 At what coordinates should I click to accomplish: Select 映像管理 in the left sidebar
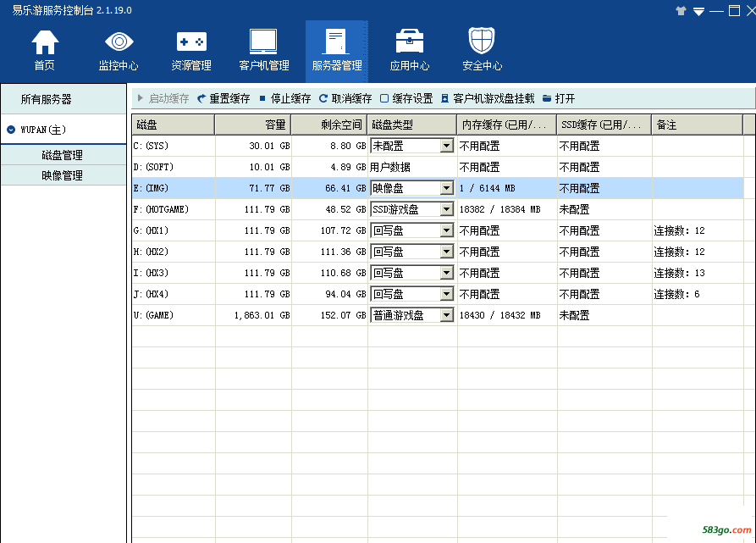point(62,175)
